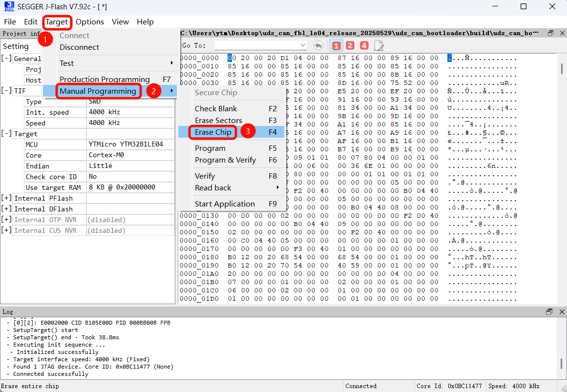This screenshot has height=392, width=567.
Task: Click the 4-byte display width icon
Action: tap(364, 45)
